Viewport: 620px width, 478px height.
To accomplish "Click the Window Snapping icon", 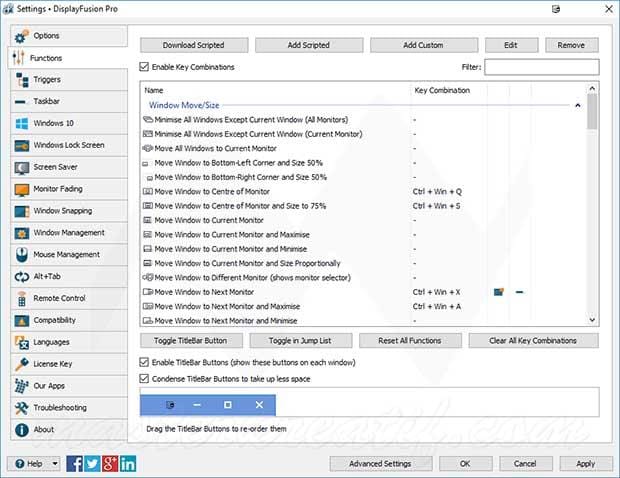I will coord(22,211).
